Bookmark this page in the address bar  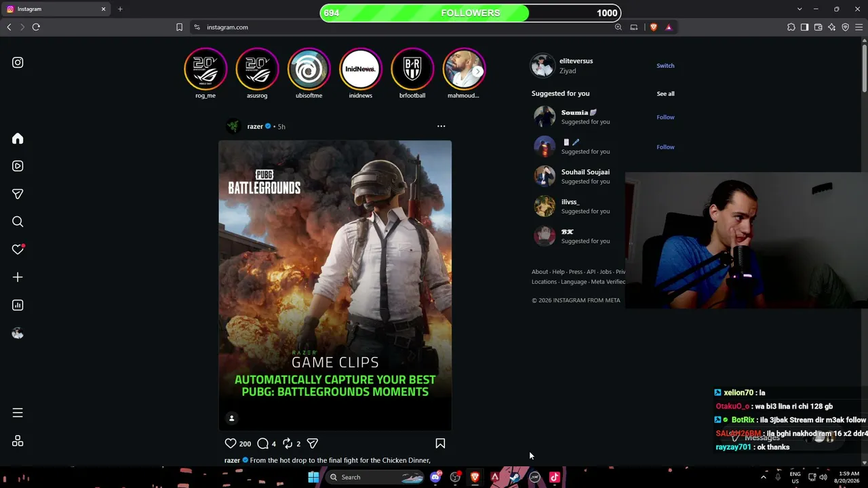pos(179,27)
